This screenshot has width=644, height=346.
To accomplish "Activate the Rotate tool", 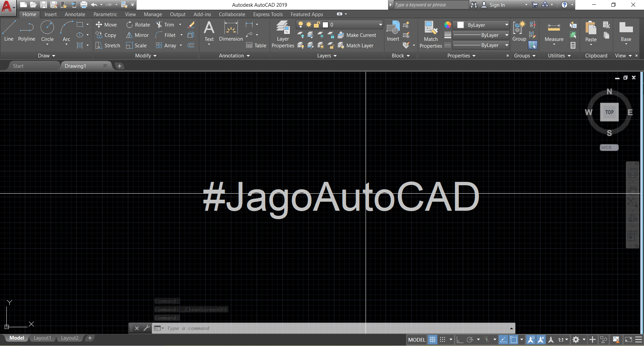I will pyautogui.click(x=138, y=25).
